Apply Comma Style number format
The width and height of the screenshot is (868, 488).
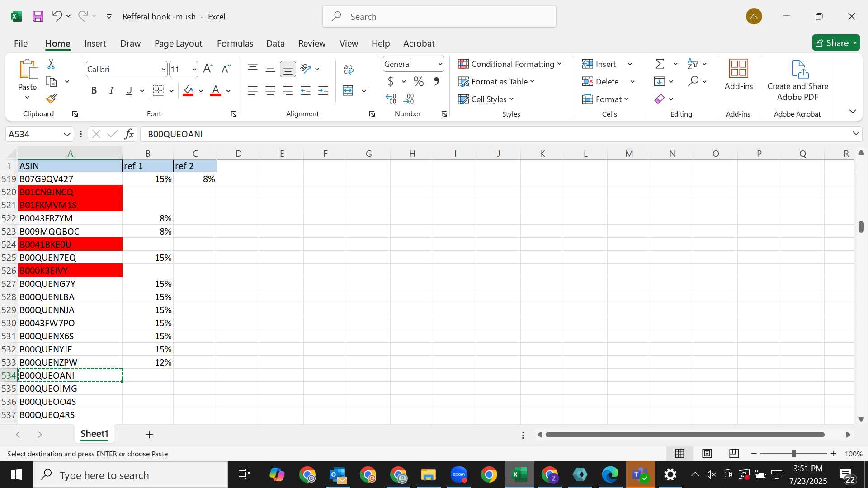pyautogui.click(x=436, y=81)
